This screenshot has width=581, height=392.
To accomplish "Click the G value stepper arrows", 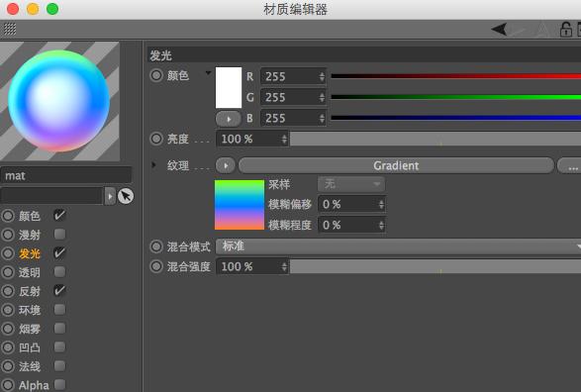I will (322, 97).
